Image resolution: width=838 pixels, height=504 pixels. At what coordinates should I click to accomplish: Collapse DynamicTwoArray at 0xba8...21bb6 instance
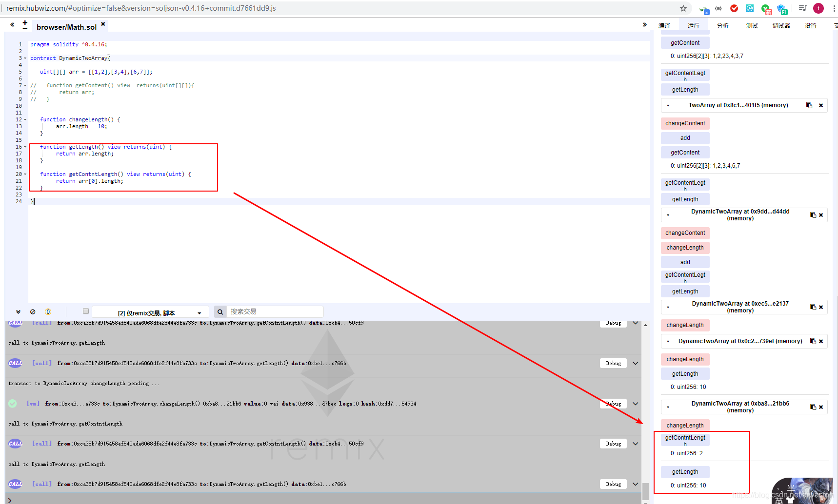click(x=668, y=407)
